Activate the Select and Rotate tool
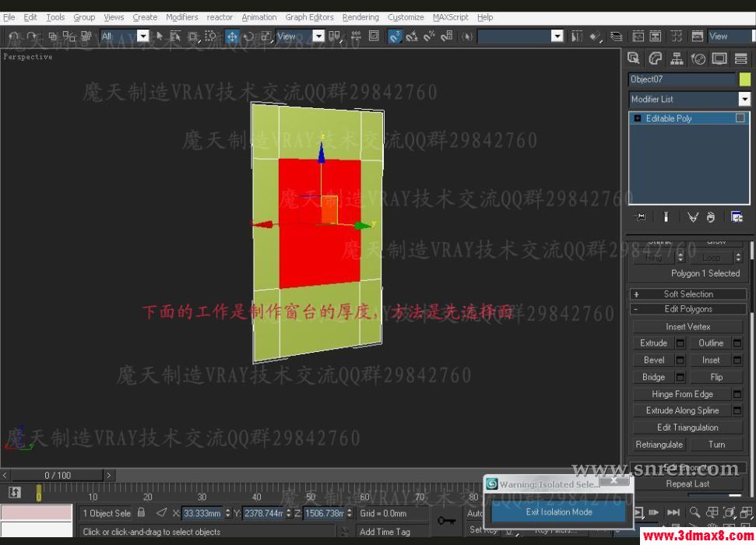This screenshot has width=756, height=545. point(249,36)
